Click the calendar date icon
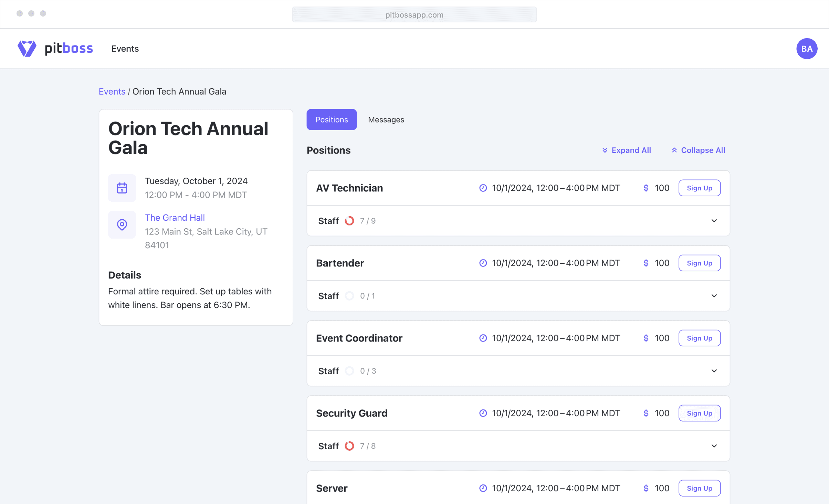 click(122, 188)
